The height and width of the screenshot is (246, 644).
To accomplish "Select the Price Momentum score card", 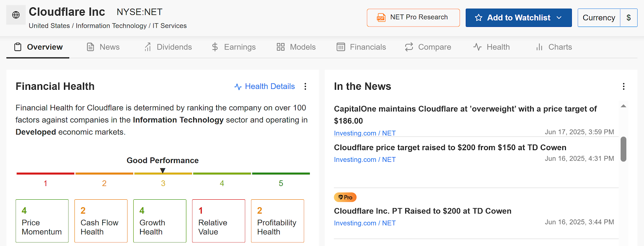I will (x=42, y=221).
